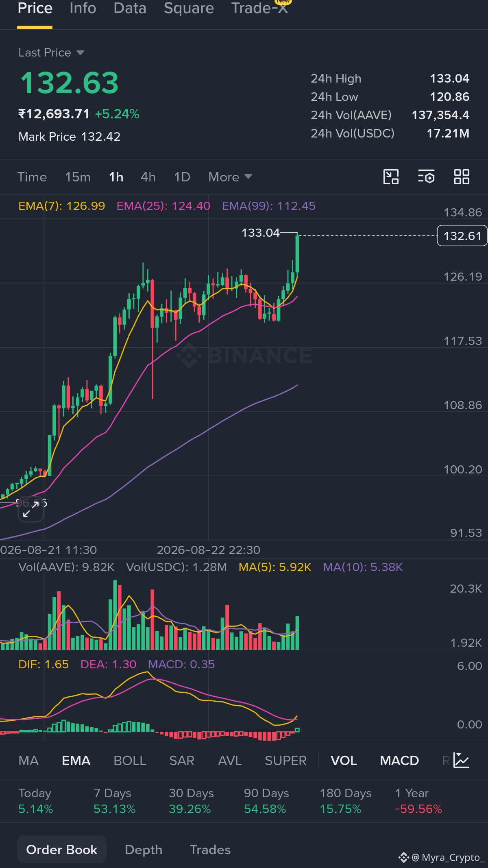The height and width of the screenshot is (868, 488).
Task: Open the four-square grid view icon
Action: [x=462, y=177]
